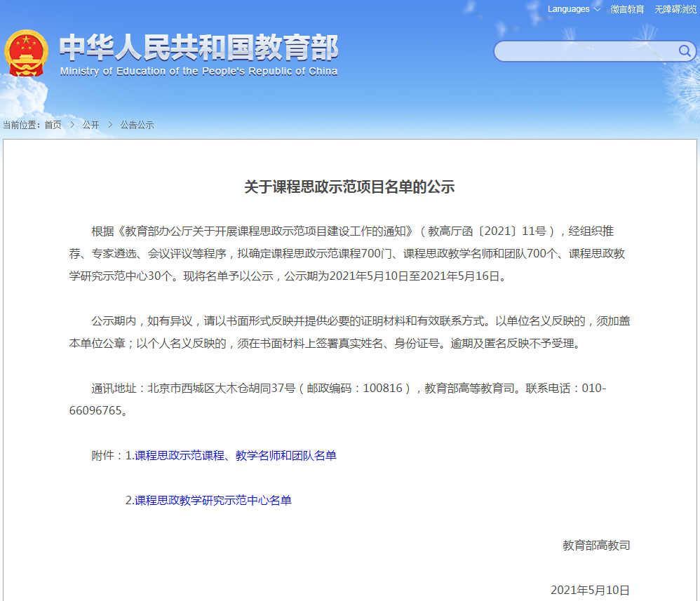The image size is (700, 601).
Task: Click the search magnifier icon
Action: tap(684, 51)
